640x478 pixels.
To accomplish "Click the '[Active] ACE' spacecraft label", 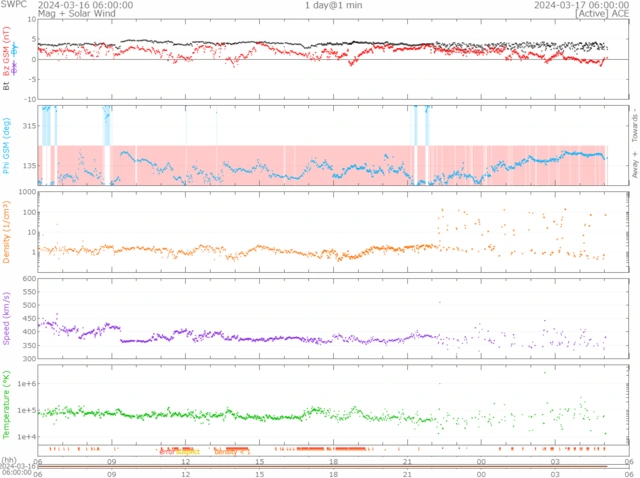I will pyautogui.click(x=602, y=13).
